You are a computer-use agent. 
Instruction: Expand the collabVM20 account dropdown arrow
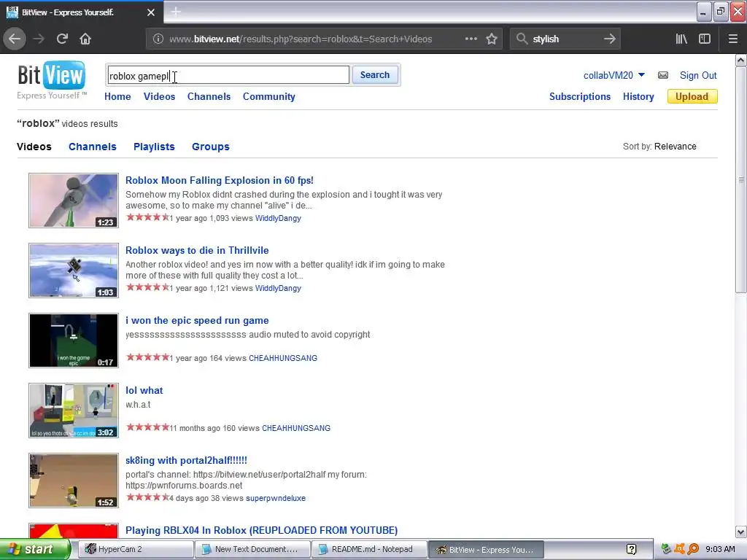(x=641, y=75)
